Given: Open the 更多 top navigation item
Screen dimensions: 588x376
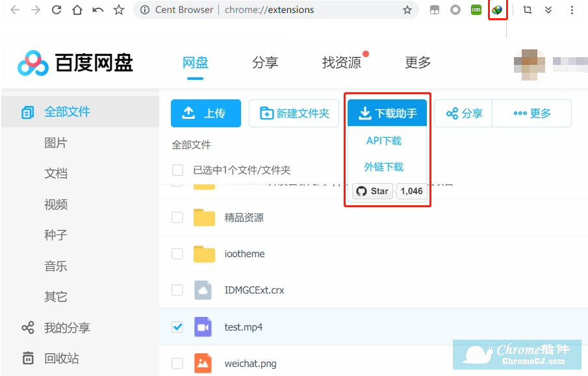Looking at the screenshot, I should pos(418,62).
